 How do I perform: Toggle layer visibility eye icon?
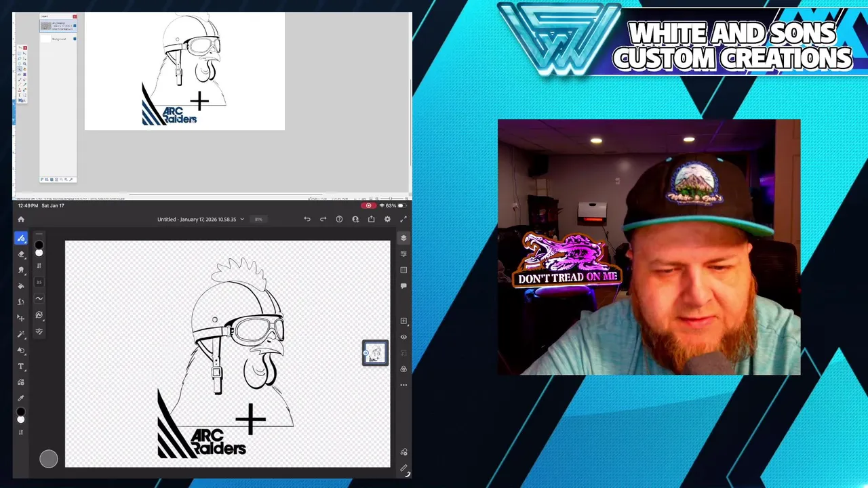point(403,337)
